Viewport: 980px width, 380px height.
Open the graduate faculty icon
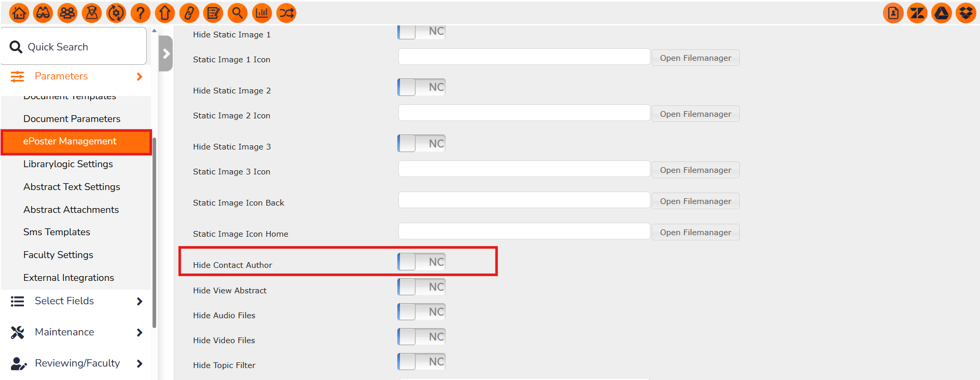tap(92, 13)
